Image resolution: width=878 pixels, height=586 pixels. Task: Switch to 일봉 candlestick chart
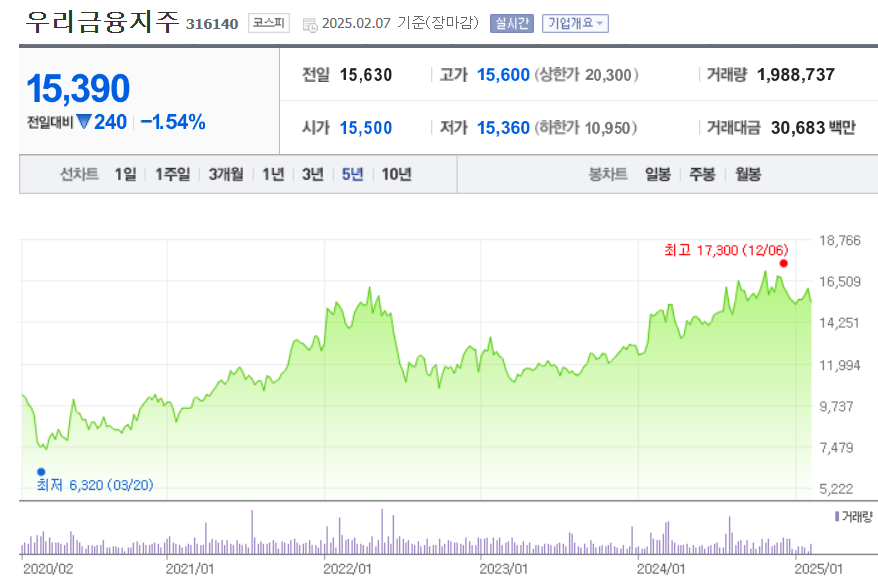click(658, 175)
